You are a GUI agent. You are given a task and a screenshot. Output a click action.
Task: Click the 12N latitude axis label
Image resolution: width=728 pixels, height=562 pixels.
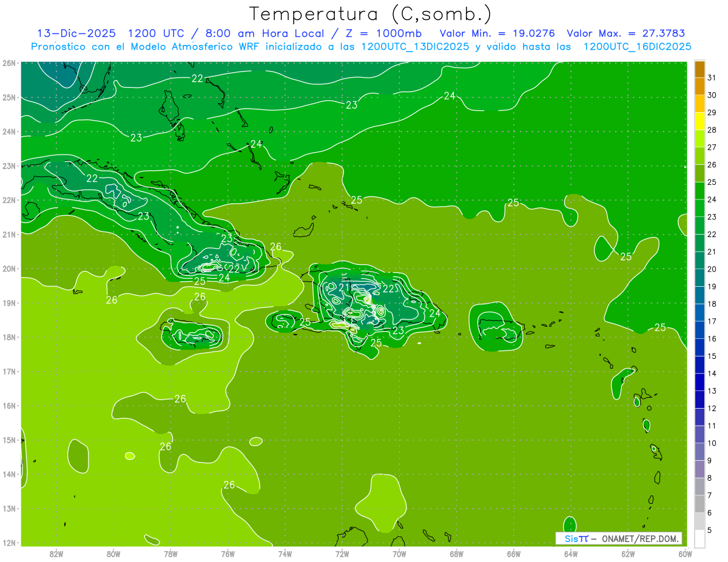(9, 543)
